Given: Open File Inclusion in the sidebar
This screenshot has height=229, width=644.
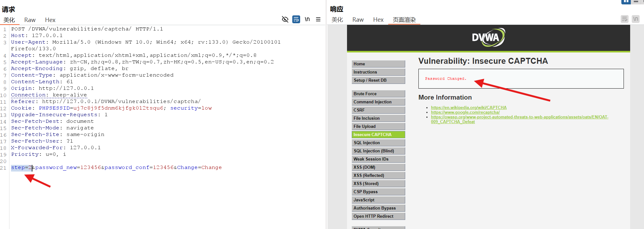Looking at the screenshot, I should click(x=378, y=118).
